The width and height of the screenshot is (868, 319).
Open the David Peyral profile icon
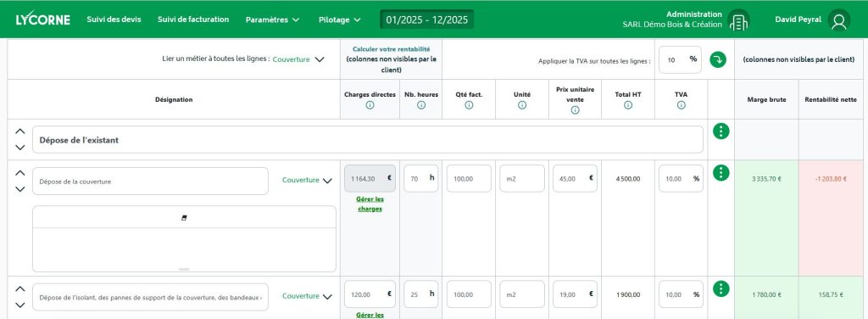coord(839,20)
